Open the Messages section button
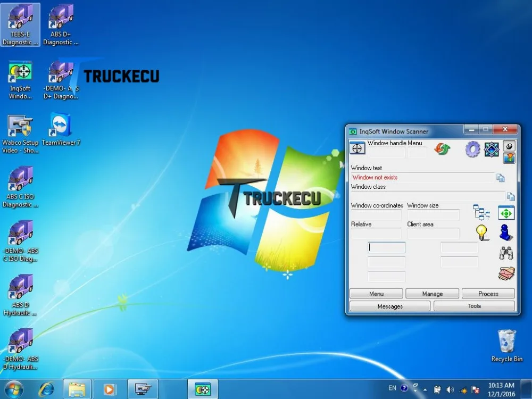 click(390, 306)
